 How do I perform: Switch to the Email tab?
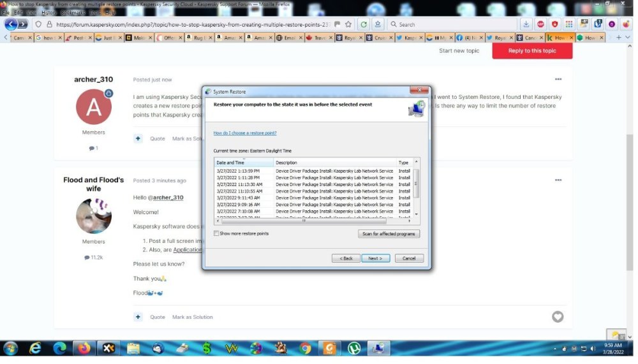(x=287, y=38)
